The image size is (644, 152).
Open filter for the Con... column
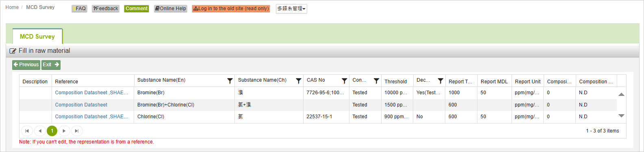point(376,81)
